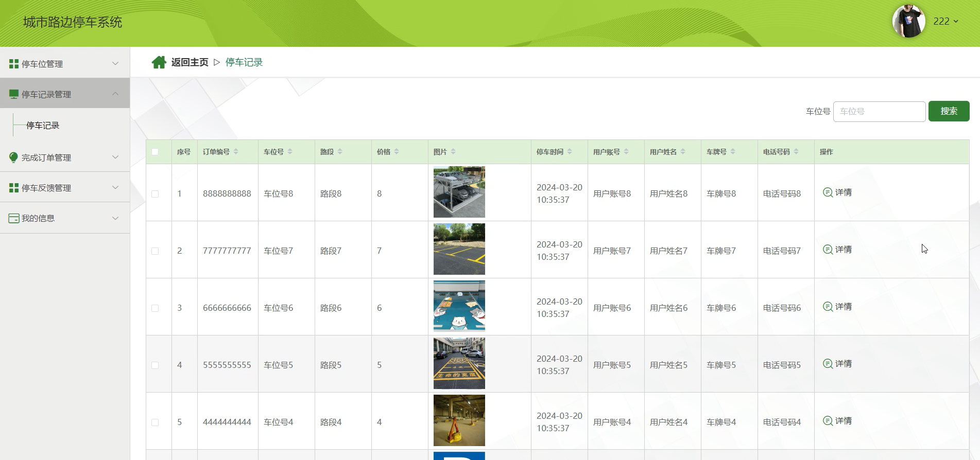Click the card icon for 我的信息
Viewport: 980px width, 460px height.
coord(14,218)
